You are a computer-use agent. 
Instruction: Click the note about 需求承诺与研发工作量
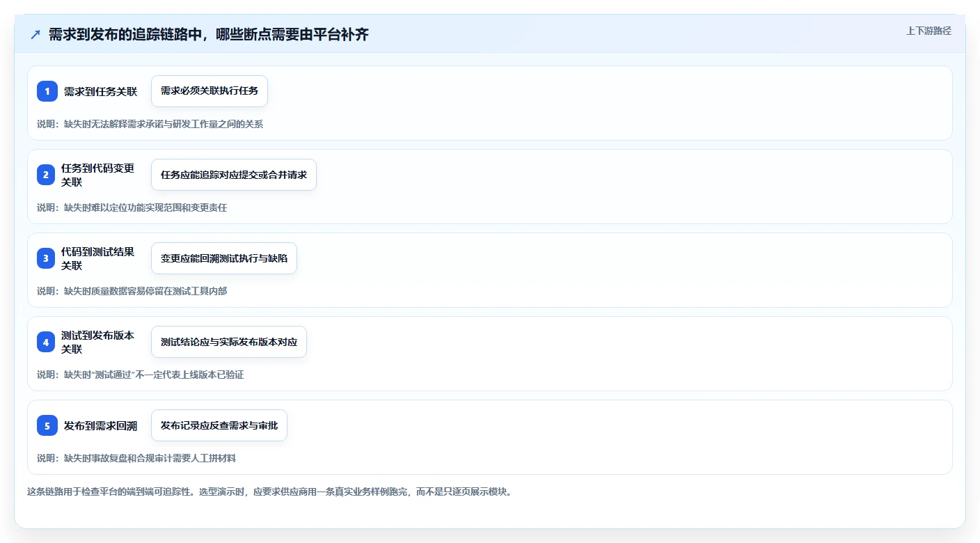pos(150,124)
